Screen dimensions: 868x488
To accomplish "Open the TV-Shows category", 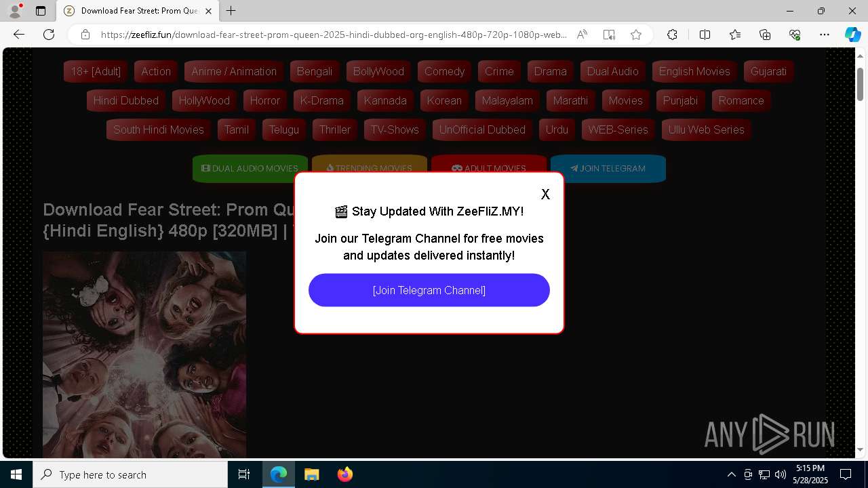I will [x=395, y=129].
